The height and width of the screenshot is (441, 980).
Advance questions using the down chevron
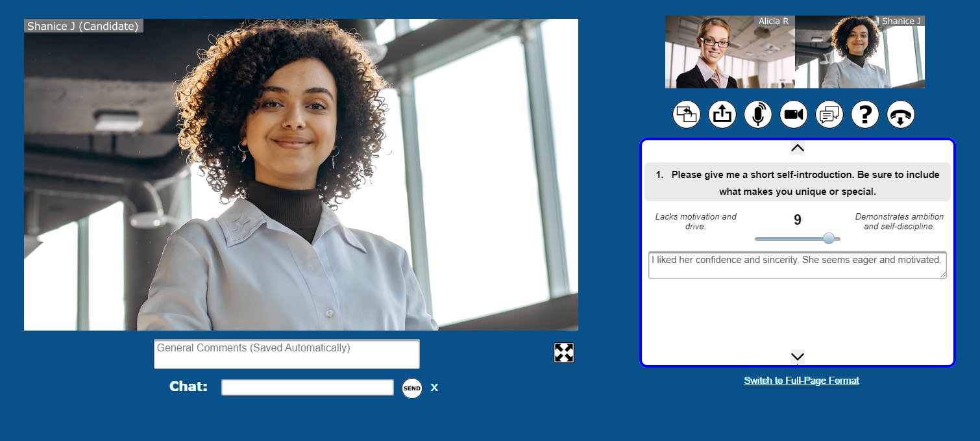click(x=797, y=357)
